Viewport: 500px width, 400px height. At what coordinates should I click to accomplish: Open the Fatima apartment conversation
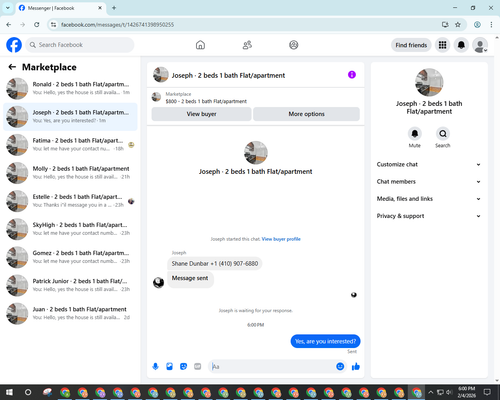click(x=70, y=145)
